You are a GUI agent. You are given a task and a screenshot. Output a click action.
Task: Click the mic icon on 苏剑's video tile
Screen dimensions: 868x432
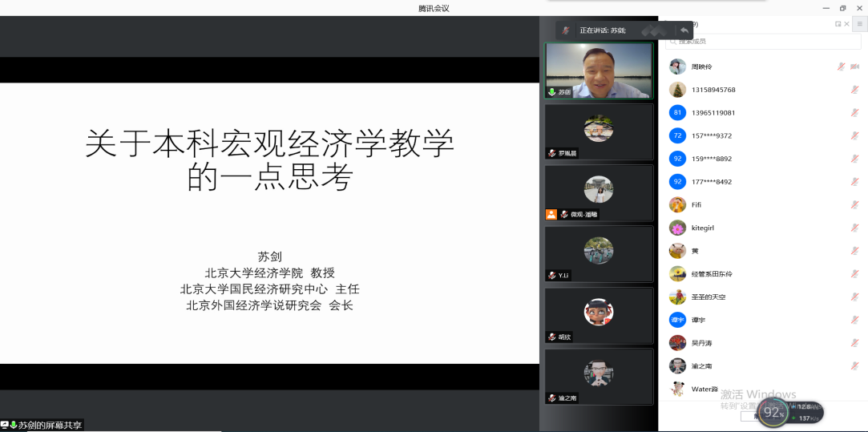pos(551,92)
